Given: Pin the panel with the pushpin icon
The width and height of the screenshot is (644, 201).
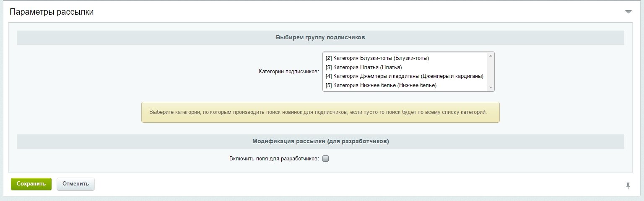Looking at the screenshot, I should coord(628,186).
